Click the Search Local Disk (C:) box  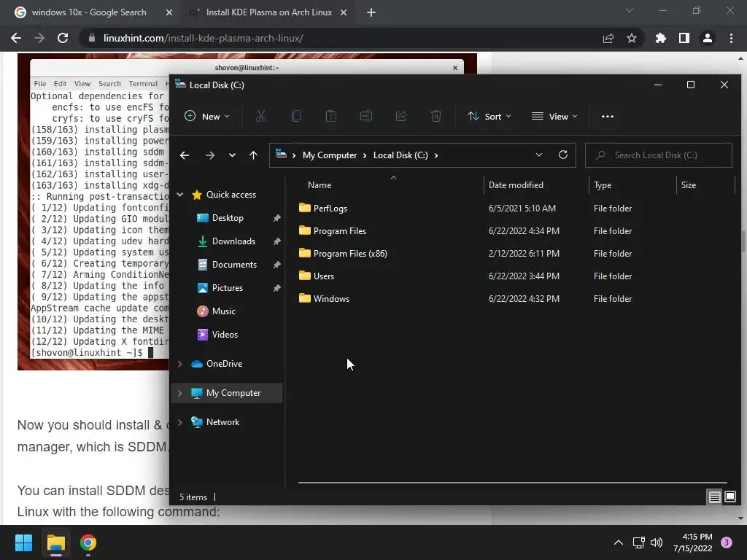659,155
